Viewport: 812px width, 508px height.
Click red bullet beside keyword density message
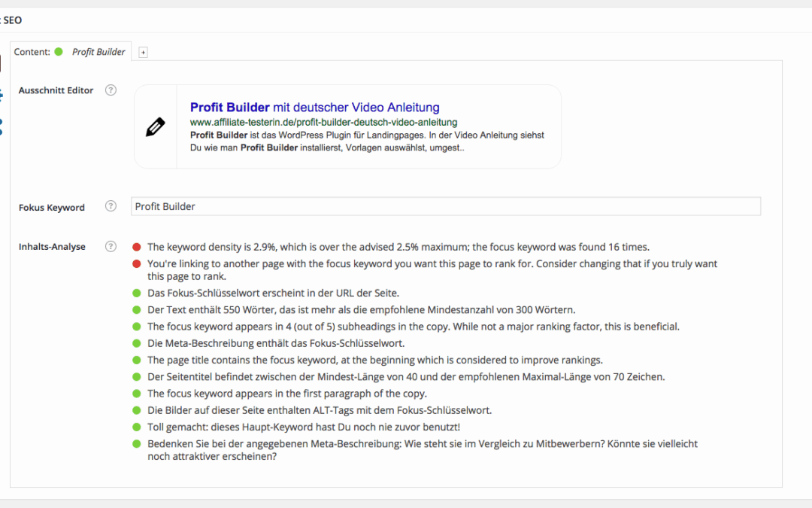coord(137,248)
